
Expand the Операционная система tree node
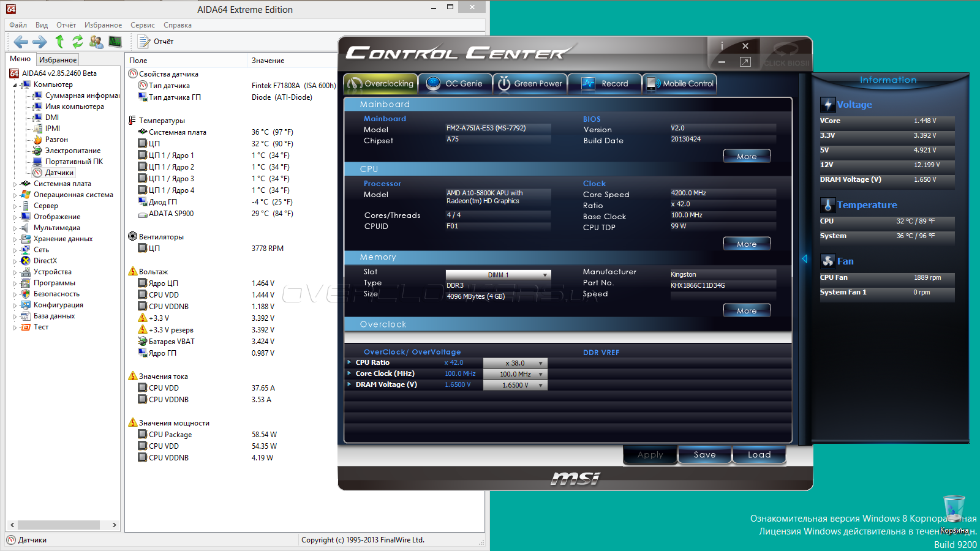pos(15,195)
